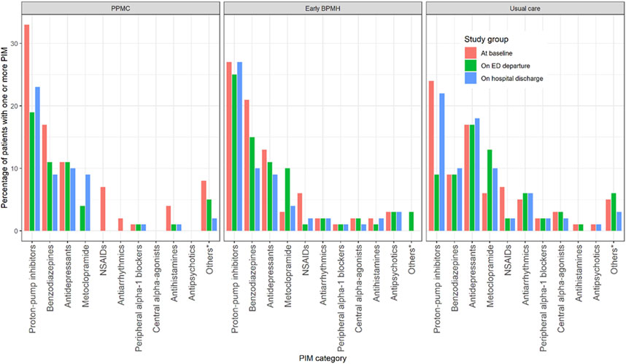Click 'NSAIDs' label in PPMC panel
Screen dimensions: 626x364
[103, 260]
